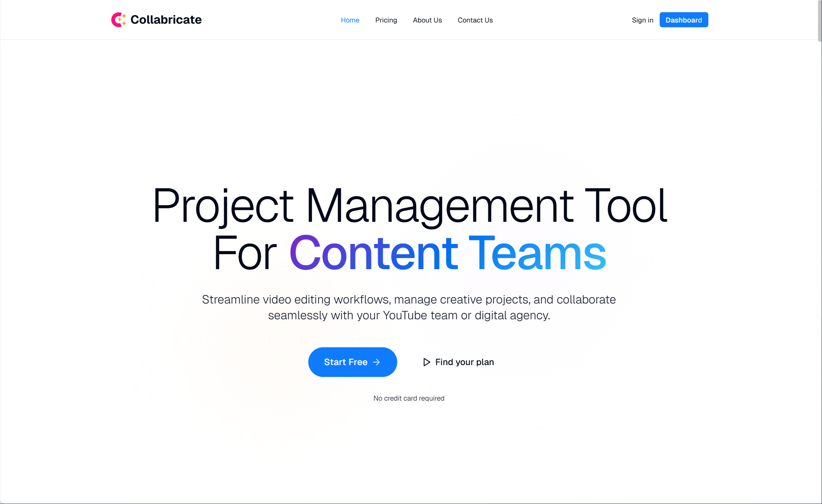
Task: Click the Collabricate brand name
Action: 166,20
